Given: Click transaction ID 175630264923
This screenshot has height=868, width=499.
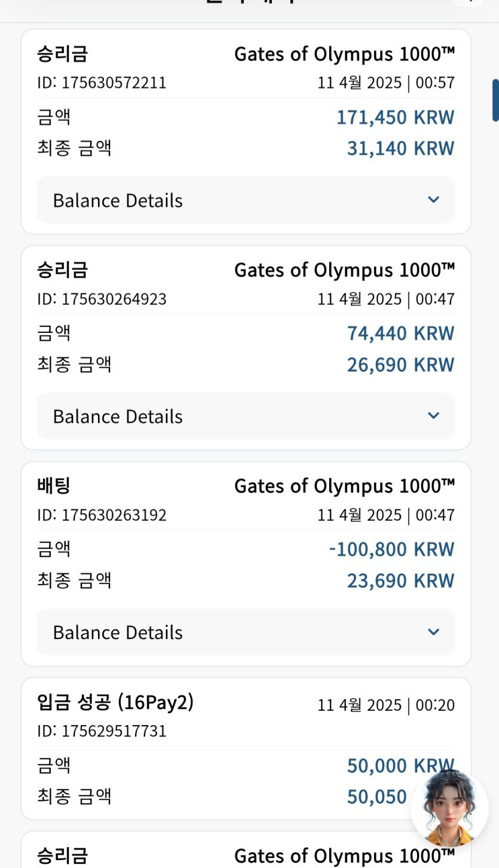Looking at the screenshot, I should tap(102, 299).
